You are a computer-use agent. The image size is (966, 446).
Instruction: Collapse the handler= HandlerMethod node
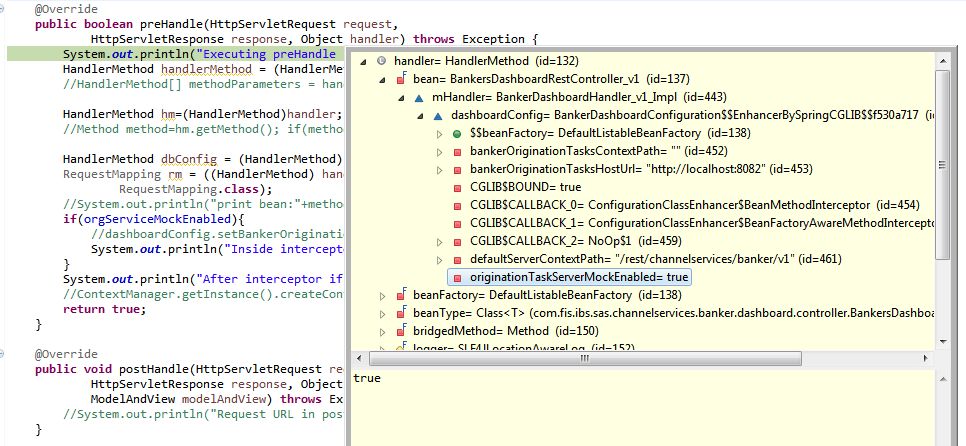click(x=362, y=61)
